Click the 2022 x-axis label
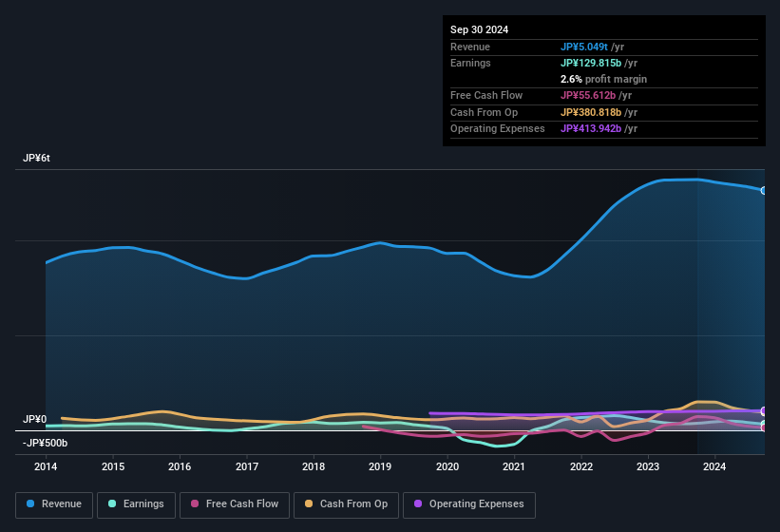 point(581,466)
